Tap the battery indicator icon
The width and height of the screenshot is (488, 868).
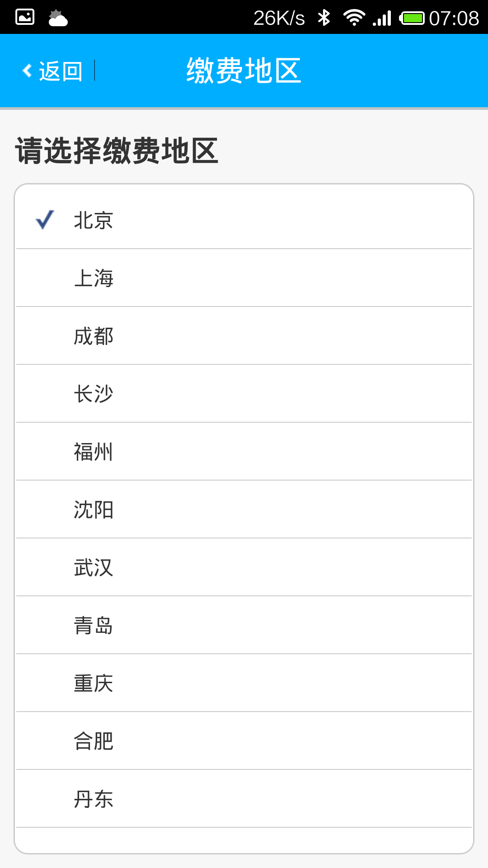click(x=412, y=18)
